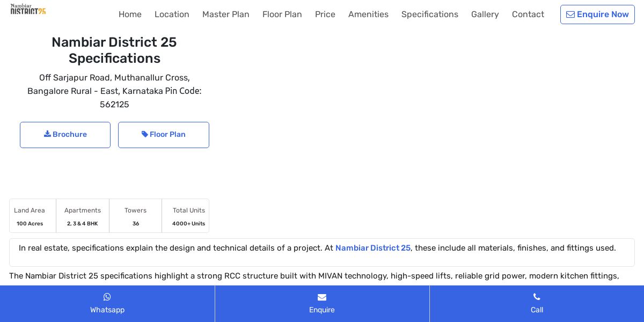Click the Brochure download icon
644x322 pixels.
tap(47, 134)
